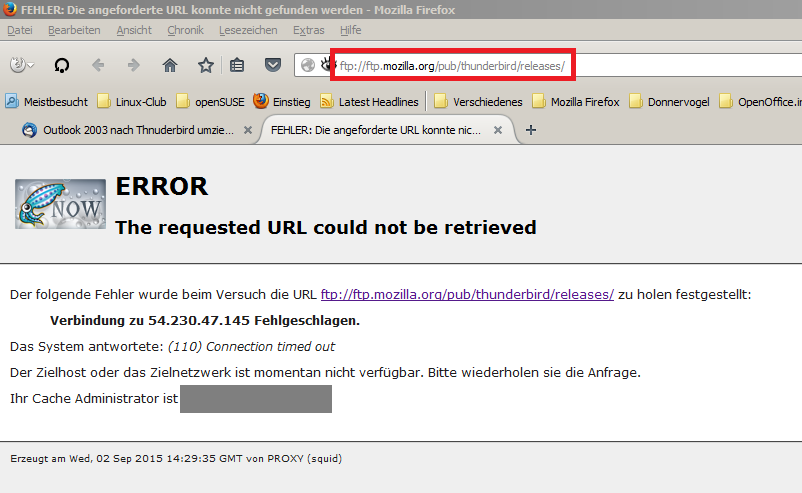
Task: Click the ERROR heading
Action: (162, 186)
